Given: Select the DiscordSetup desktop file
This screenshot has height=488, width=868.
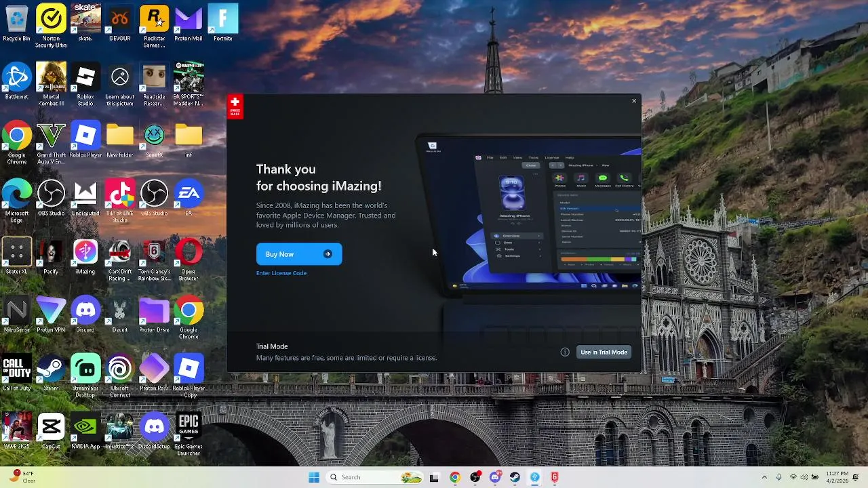Looking at the screenshot, I should [x=154, y=432].
